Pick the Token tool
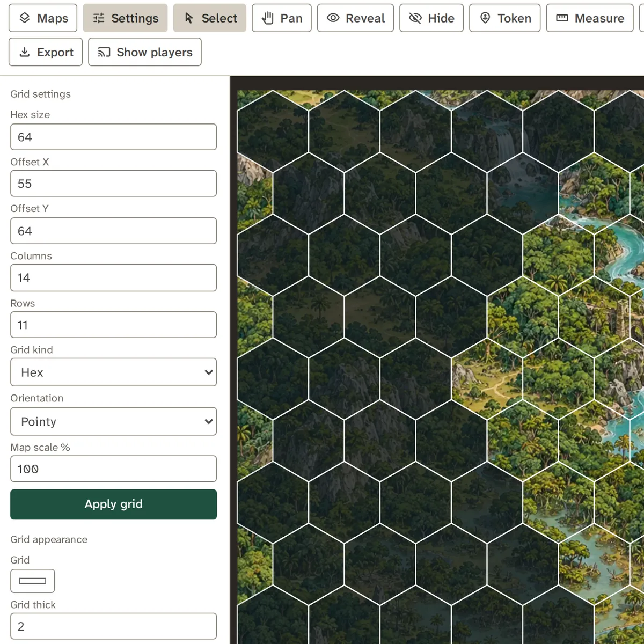This screenshot has width=644, height=644. click(505, 18)
